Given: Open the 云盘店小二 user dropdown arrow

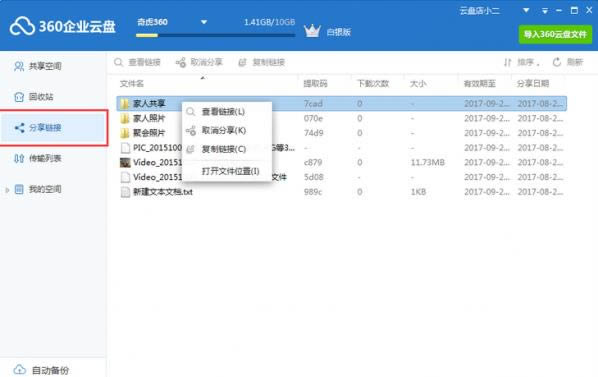Looking at the screenshot, I should click(526, 11).
